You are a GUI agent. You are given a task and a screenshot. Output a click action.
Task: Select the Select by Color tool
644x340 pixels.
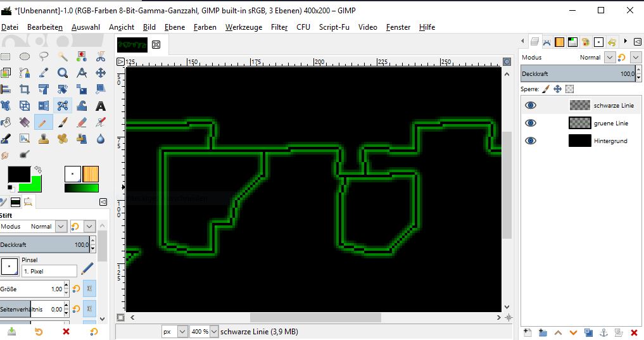(x=82, y=57)
